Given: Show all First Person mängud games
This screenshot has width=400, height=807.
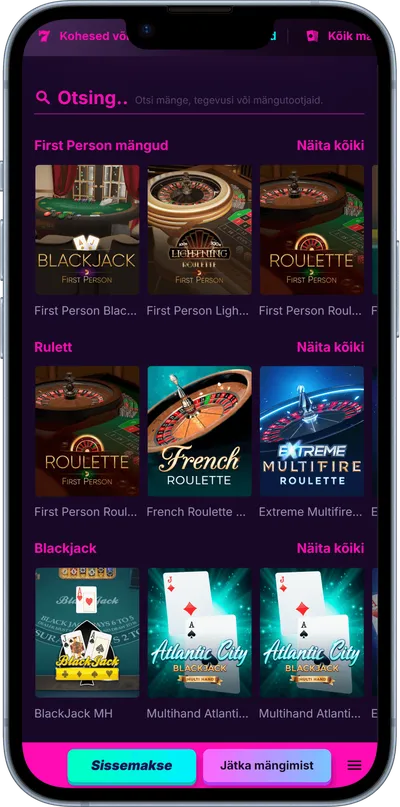Looking at the screenshot, I should pyautogui.click(x=331, y=146).
